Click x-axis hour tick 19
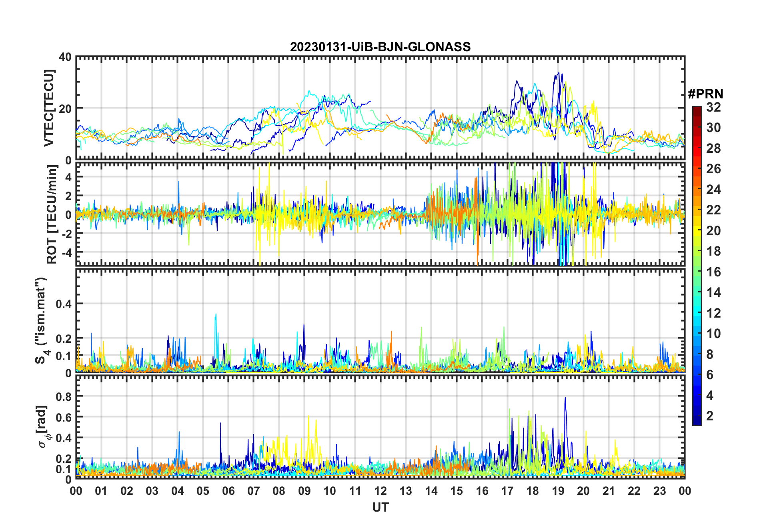The width and height of the screenshot is (761, 532). pos(558,491)
